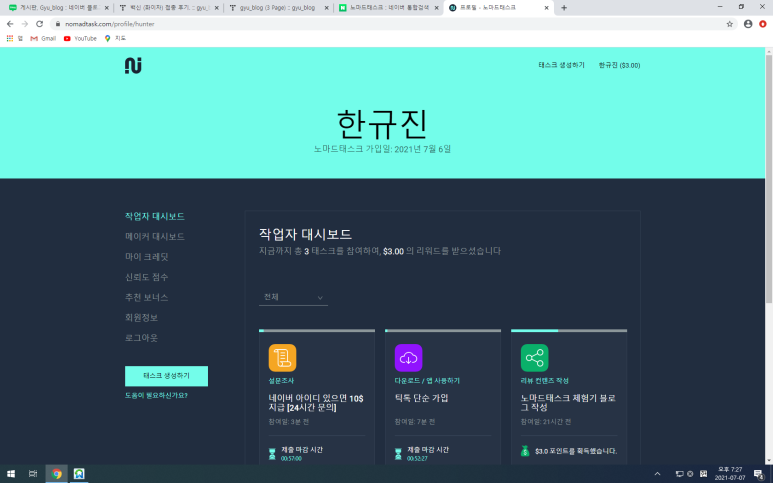This screenshot has width=773, height=483.
Task: Open Task View on the taskbar
Action: tap(33, 474)
